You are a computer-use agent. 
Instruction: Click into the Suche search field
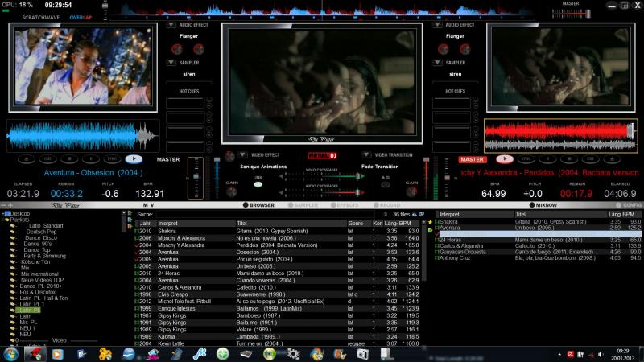click(x=265, y=214)
